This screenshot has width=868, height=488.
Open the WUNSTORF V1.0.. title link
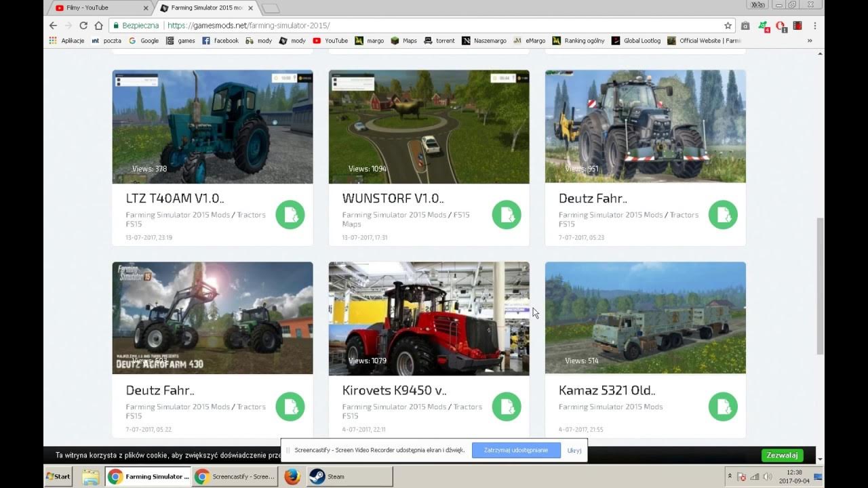click(393, 199)
